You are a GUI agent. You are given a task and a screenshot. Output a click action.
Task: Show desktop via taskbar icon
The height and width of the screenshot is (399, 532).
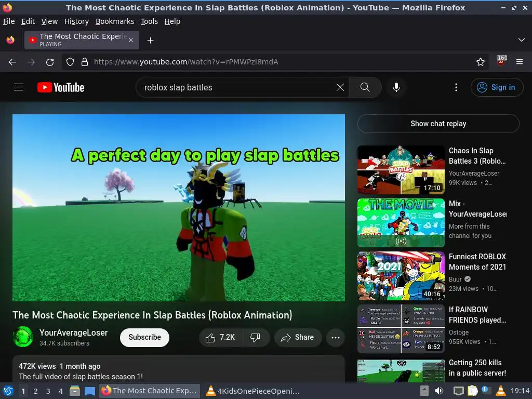click(90, 391)
